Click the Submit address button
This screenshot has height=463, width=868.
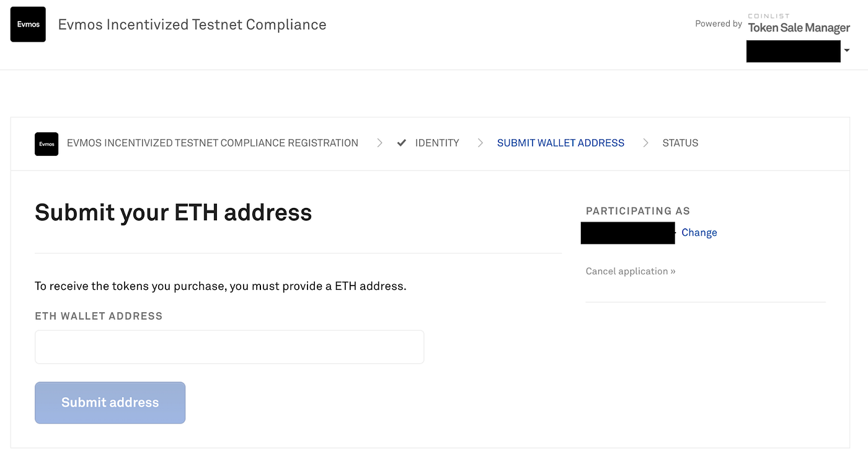pyautogui.click(x=110, y=403)
